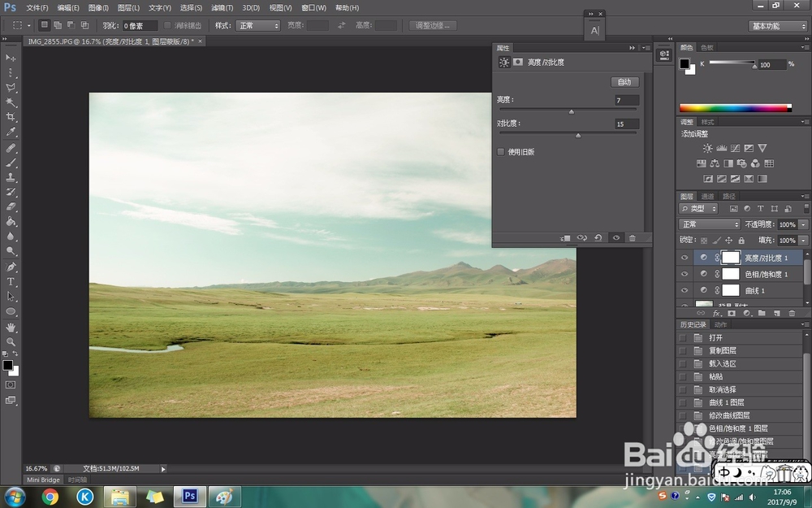Select the Hand tool
Image resolution: width=812 pixels, height=508 pixels.
coord(11,328)
